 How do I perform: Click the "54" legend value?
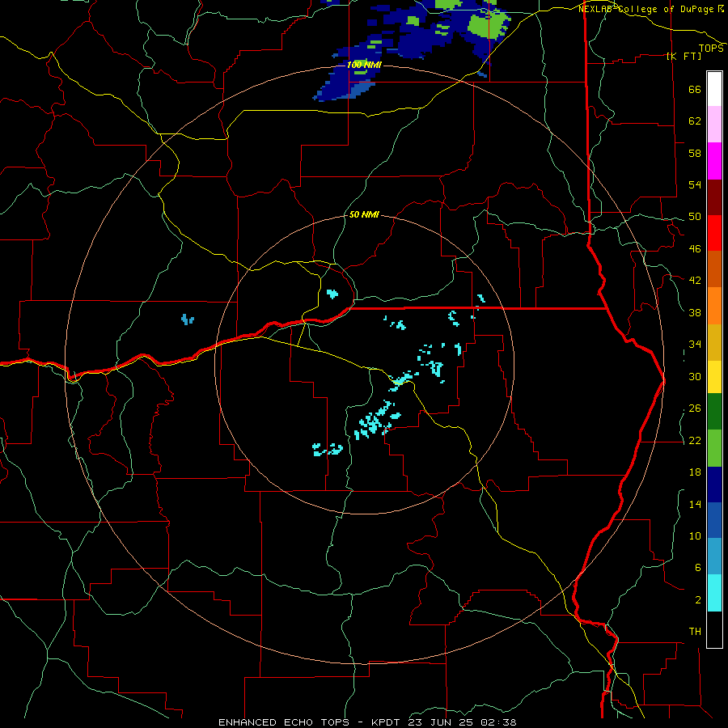coord(695,184)
